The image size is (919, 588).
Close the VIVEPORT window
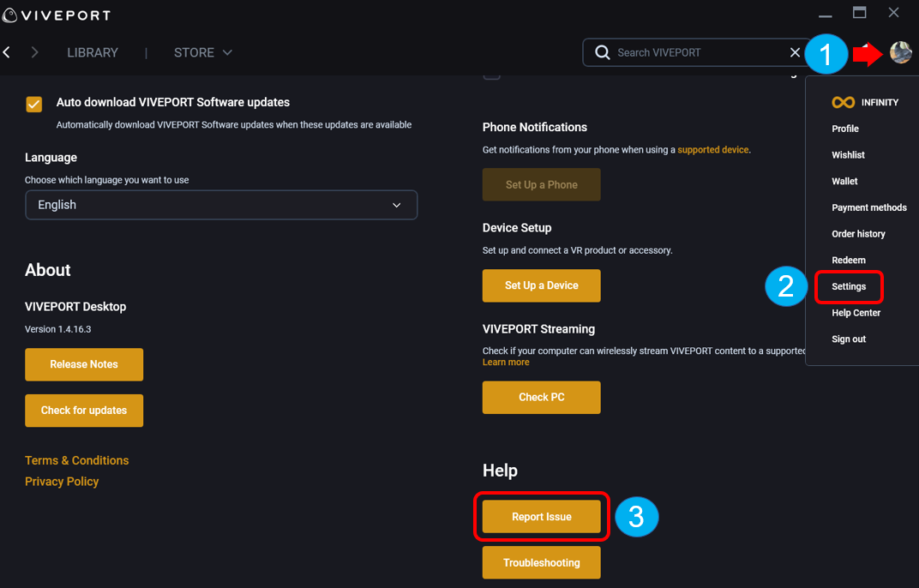[893, 12]
